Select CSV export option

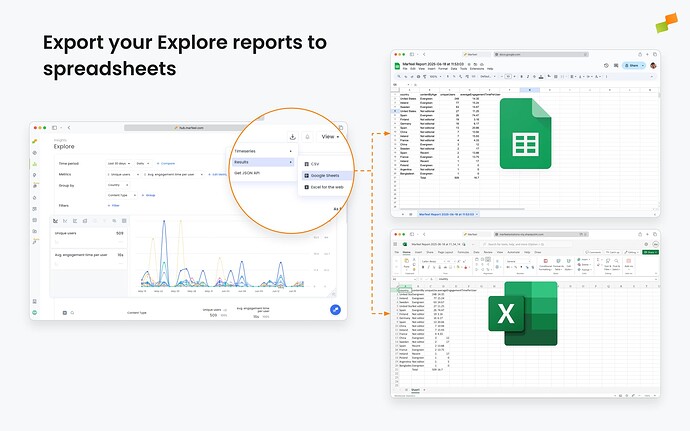pyautogui.click(x=313, y=162)
